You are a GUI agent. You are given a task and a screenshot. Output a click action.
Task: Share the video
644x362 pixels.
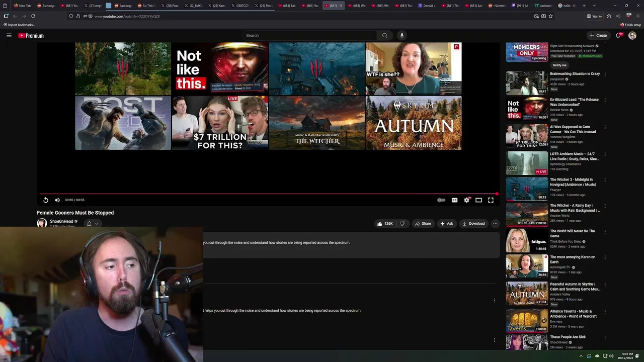(x=423, y=224)
